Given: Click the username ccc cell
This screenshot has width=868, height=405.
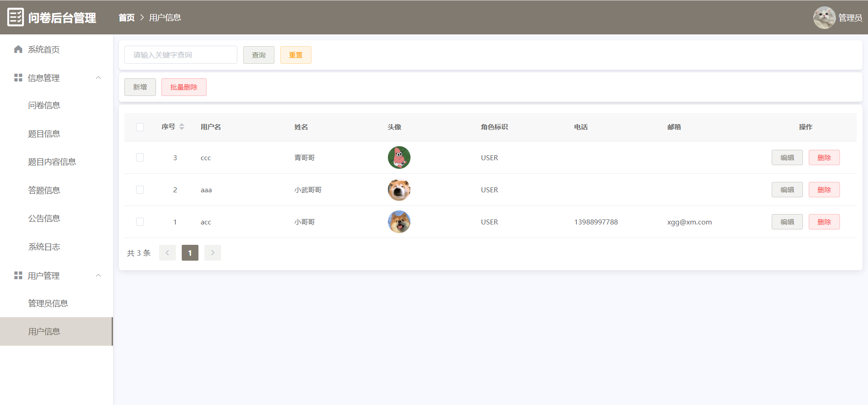Looking at the screenshot, I should pos(206,158).
